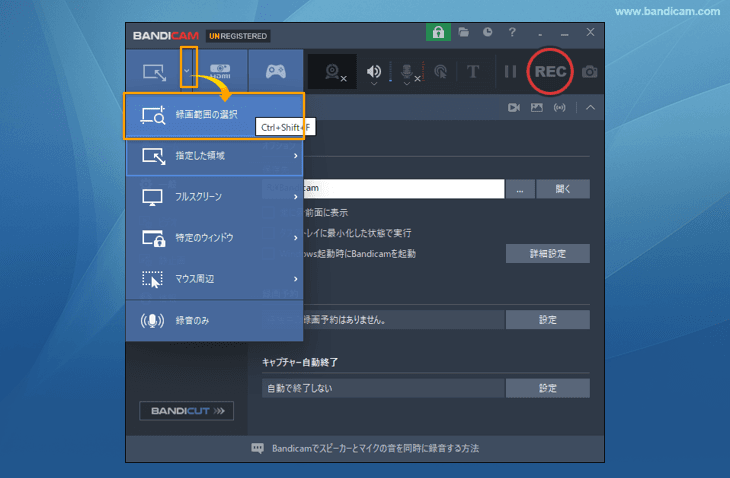Collapse the panel with the up chevron

(590, 108)
